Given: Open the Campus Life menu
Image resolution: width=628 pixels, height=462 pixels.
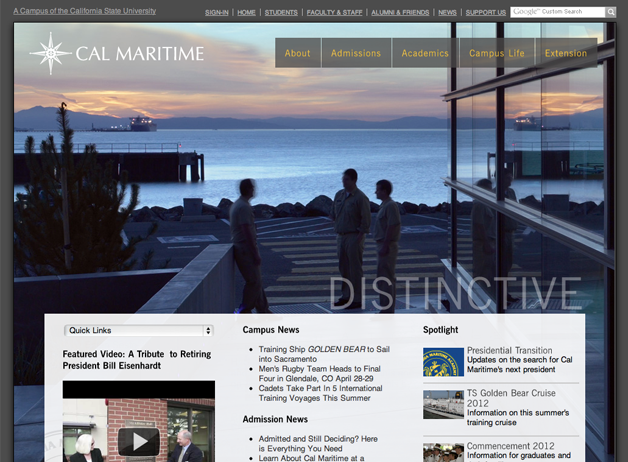Looking at the screenshot, I should tap(497, 53).
